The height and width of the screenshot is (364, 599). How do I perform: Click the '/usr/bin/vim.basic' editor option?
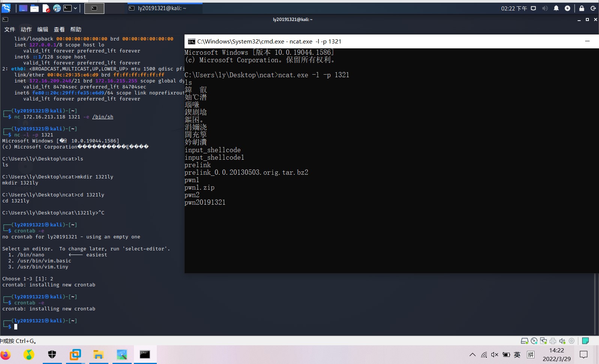pyautogui.click(x=44, y=261)
